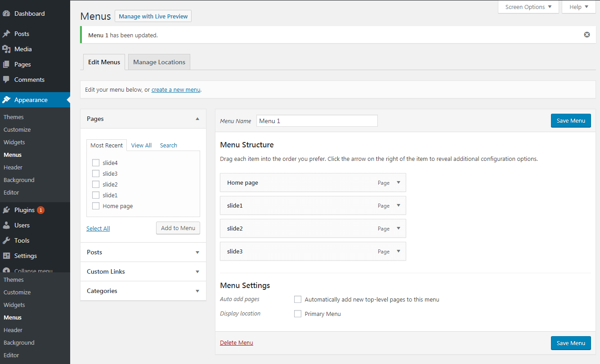Tick the Primary Menu display location

298,314
